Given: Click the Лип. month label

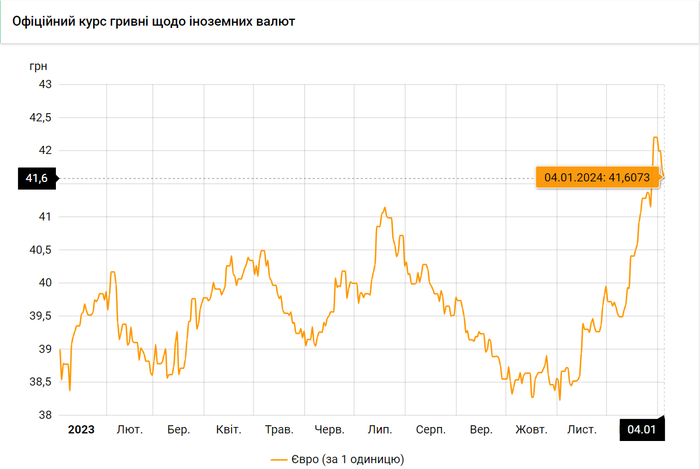Looking at the screenshot, I should (380, 430).
